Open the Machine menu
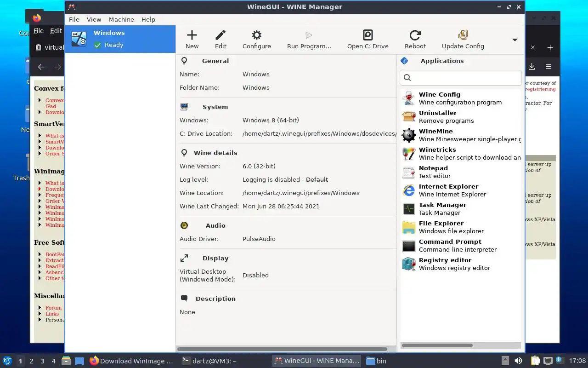Screen dimensions: 588x368 click(x=121, y=19)
